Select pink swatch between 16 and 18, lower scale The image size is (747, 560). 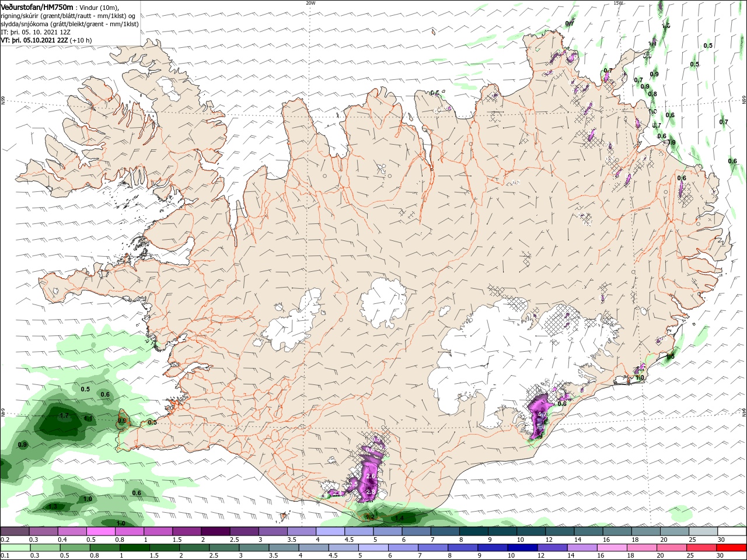(x=612, y=548)
